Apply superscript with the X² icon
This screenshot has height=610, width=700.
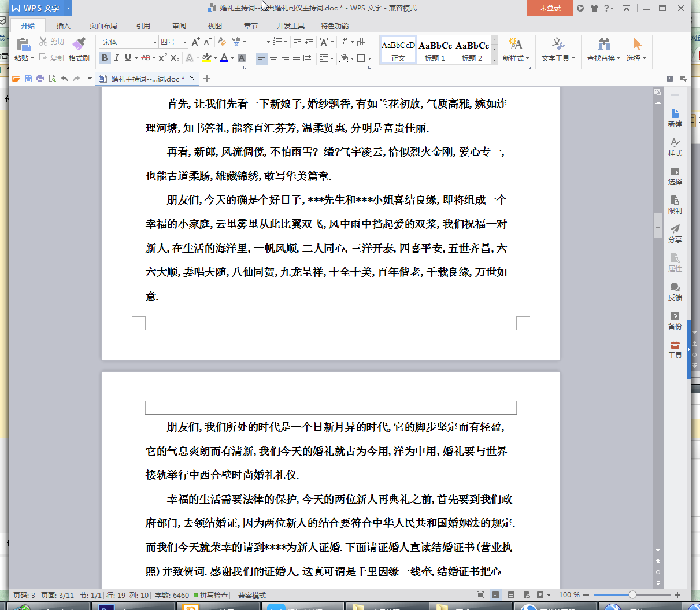(162, 58)
